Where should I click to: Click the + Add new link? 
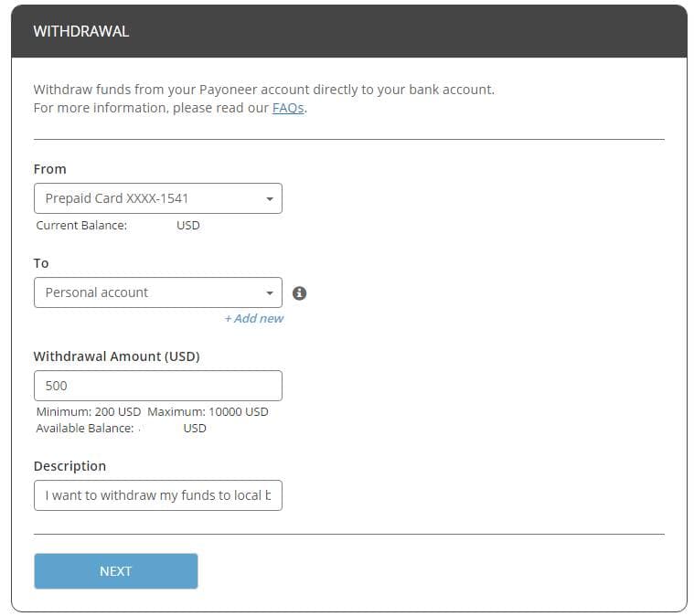pos(254,318)
